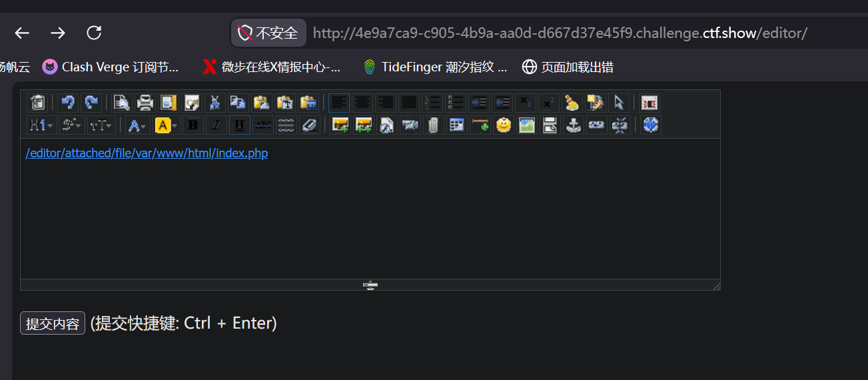Apply subscript formatting

pyautogui.click(x=525, y=103)
